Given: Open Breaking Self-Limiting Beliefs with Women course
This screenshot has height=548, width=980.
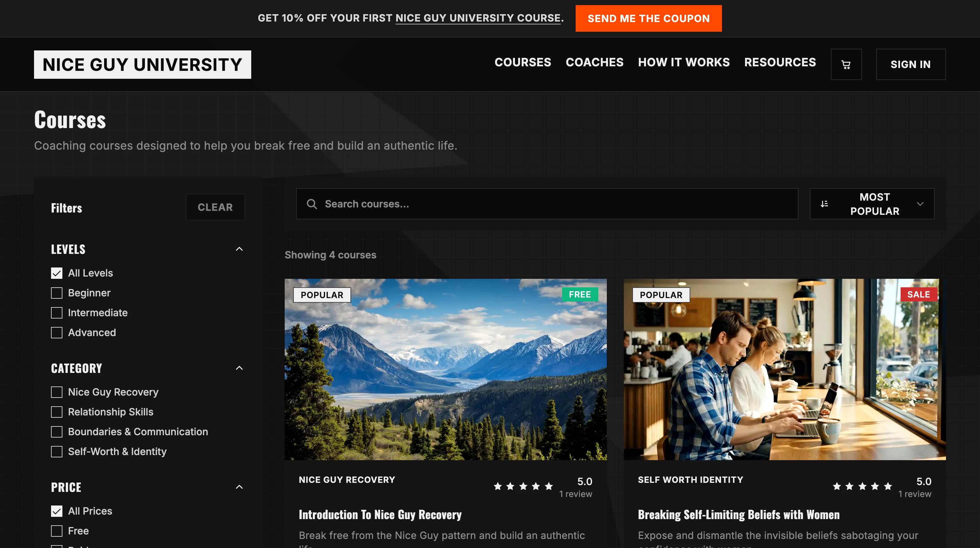Looking at the screenshot, I should click(x=739, y=515).
